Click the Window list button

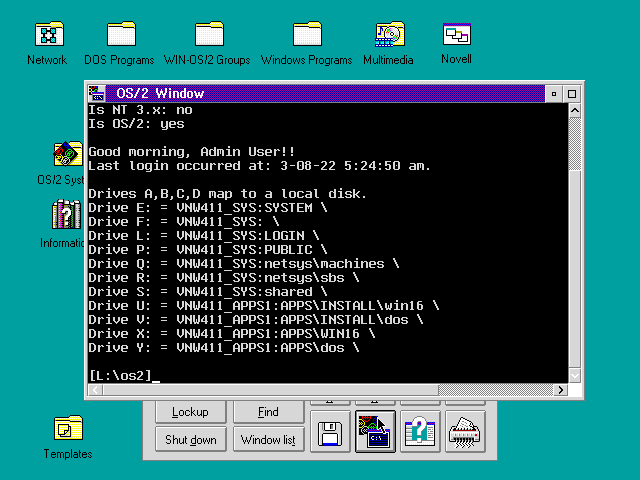click(x=268, y=440)
